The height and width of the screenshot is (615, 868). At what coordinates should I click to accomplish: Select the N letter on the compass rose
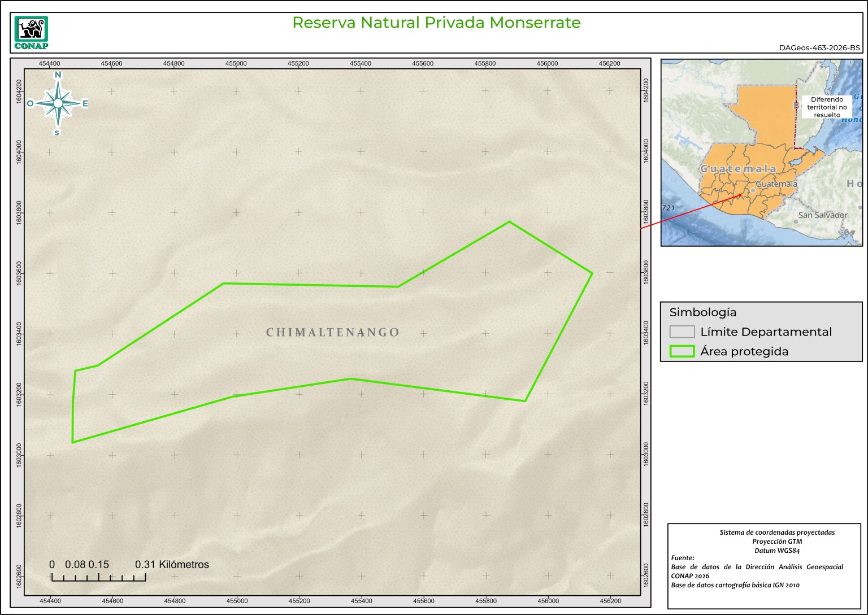[58, 75]
